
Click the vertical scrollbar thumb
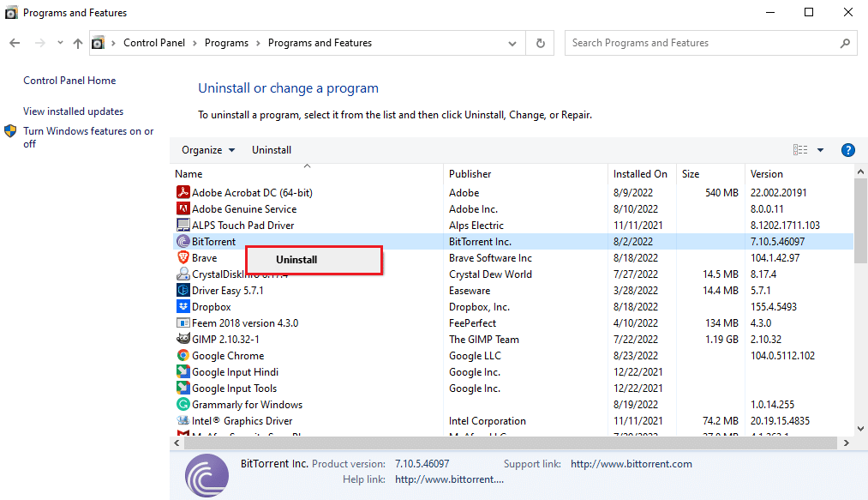coord(860,220)
